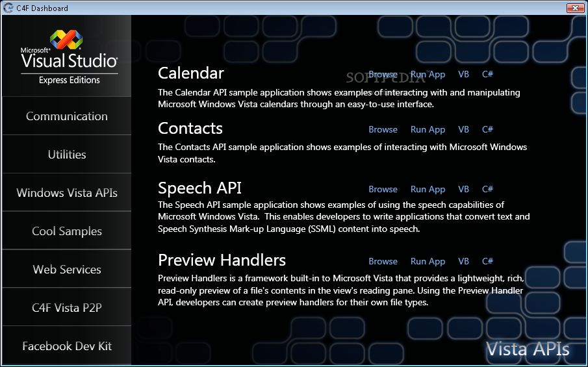Open the C4F Vista P2P section

coord(67,307)
